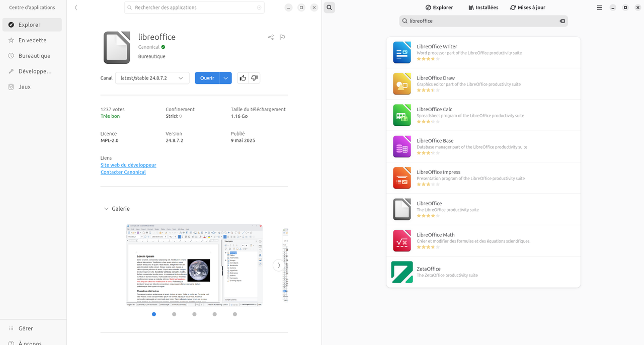Click the 9 mai 2025 publish date

point(243,140)
